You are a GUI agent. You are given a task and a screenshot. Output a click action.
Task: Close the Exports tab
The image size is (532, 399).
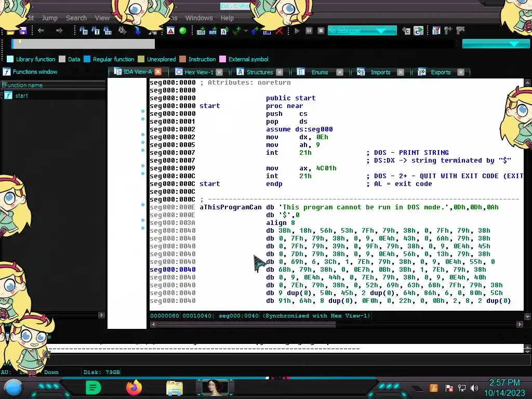[461, 72]
